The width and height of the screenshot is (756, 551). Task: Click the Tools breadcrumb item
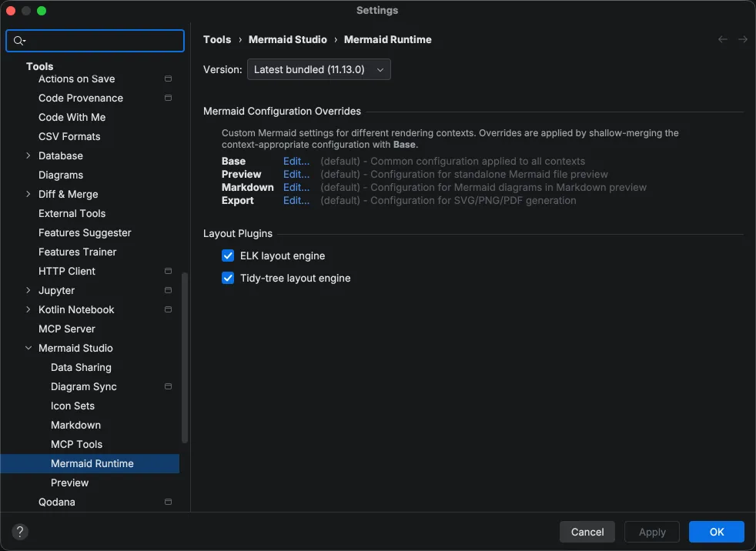pyautogui.click(x=217, y=39)
